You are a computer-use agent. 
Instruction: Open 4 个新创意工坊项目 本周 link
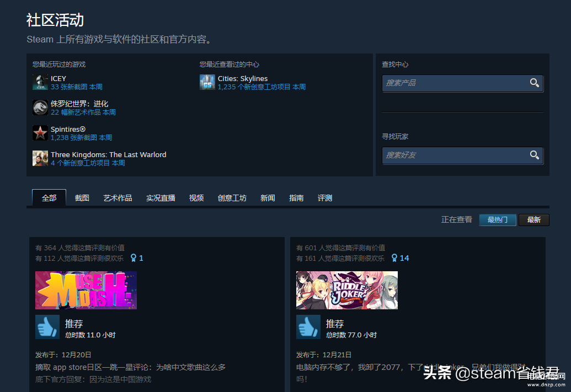[x=88, y=163]
